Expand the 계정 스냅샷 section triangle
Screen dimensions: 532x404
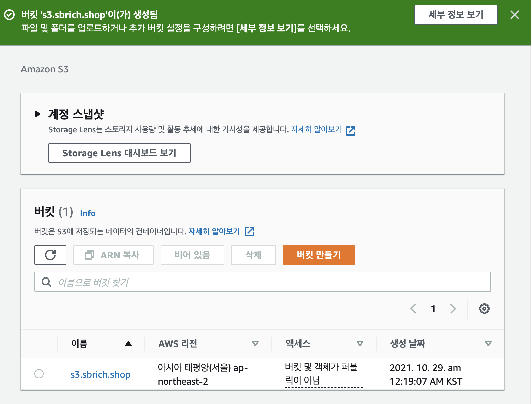[x=38, y=114]
